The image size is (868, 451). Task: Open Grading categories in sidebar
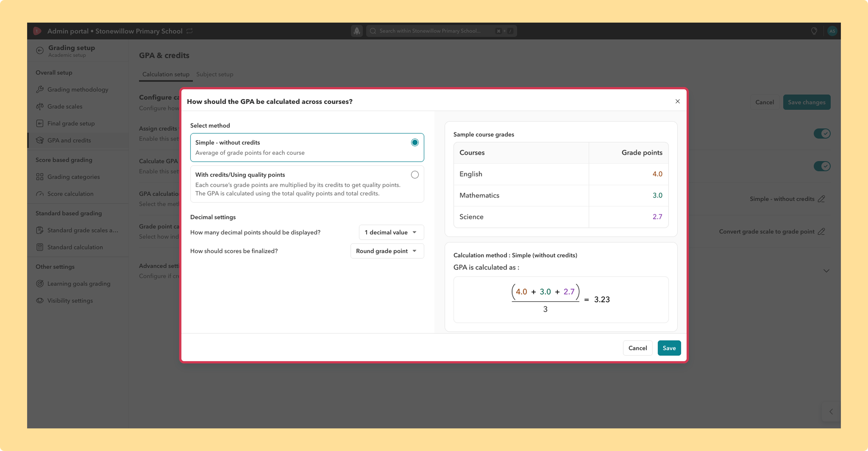click(78, 177)
